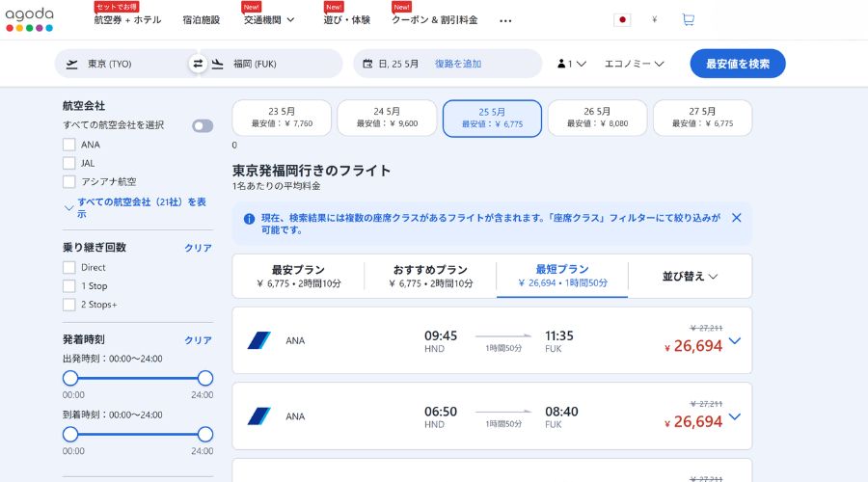
Task: Swap origin and destination airports
Action: click(x=198, y=64)
